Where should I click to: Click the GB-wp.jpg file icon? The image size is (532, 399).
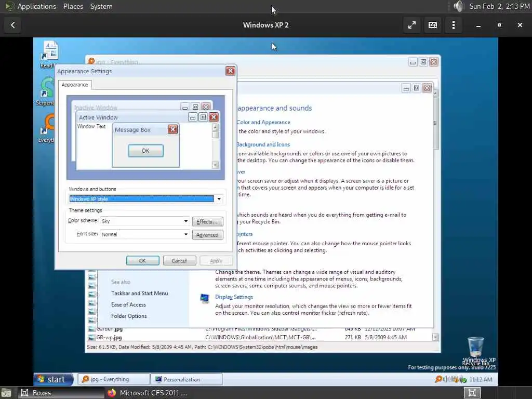[91, 337]
